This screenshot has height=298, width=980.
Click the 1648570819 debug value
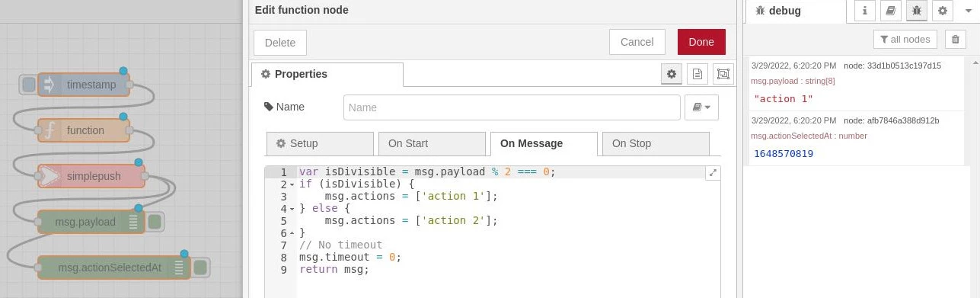click(784, 154)
